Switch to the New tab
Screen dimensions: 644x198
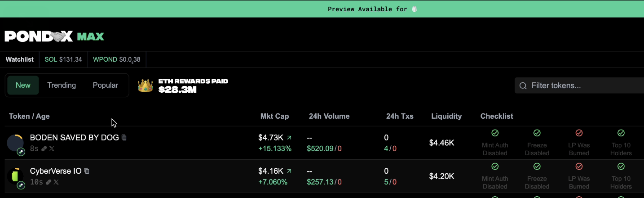(x=23, y=85)
